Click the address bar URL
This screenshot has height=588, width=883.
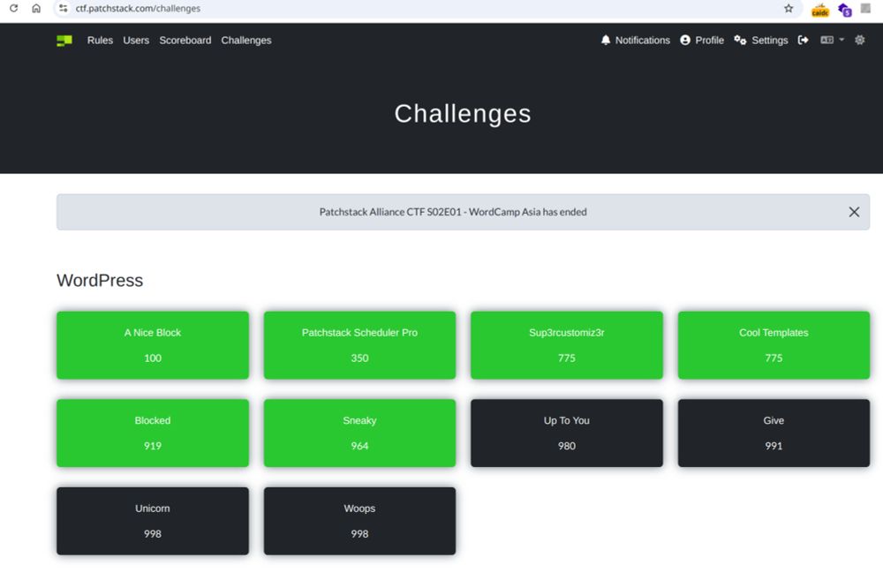tap(138, 9)
